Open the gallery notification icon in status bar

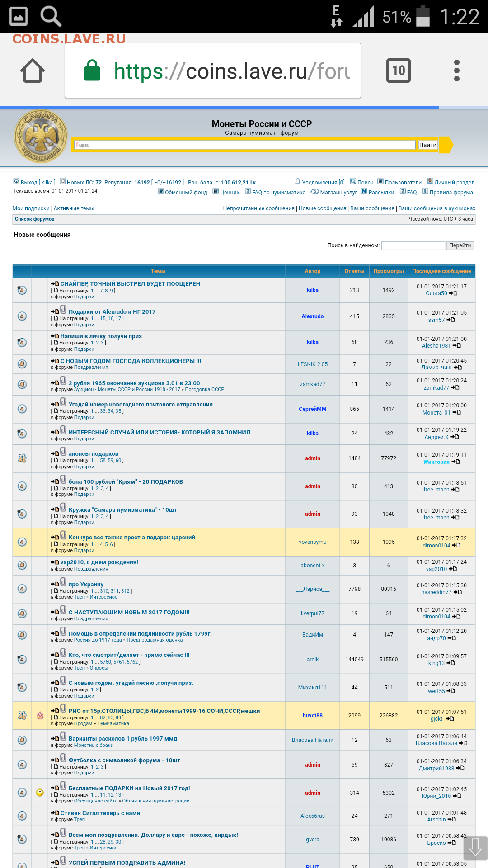[x=19, y=16]
